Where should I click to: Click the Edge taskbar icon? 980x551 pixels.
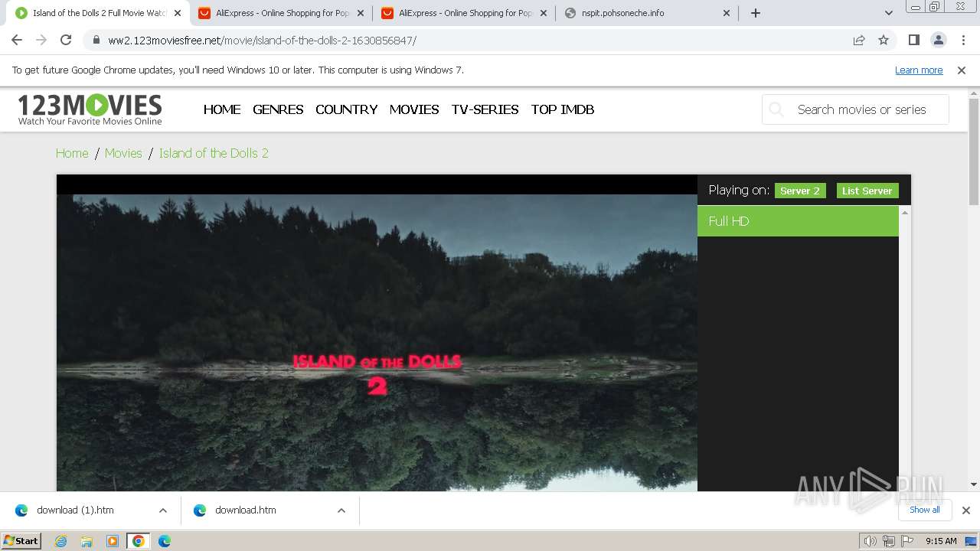point(165,541)
